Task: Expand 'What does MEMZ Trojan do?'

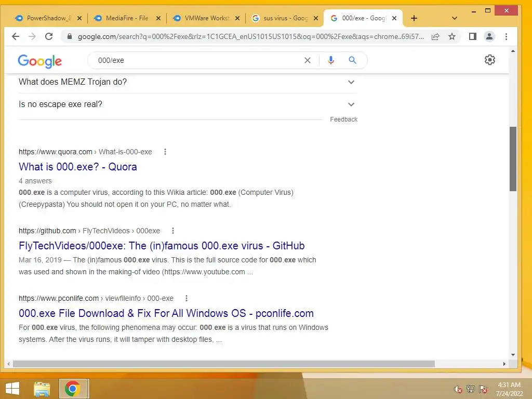Action: pyautogui.click(x=188, y=82)
